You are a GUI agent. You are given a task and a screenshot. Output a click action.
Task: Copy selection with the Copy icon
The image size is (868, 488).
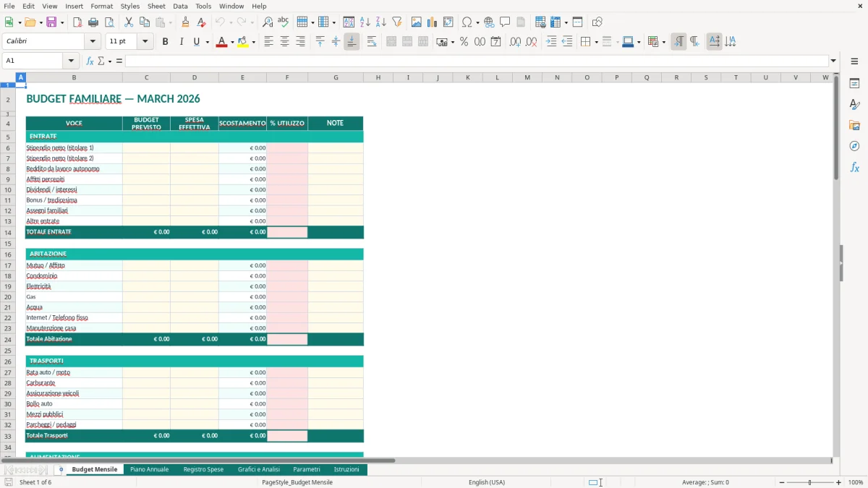145,22
